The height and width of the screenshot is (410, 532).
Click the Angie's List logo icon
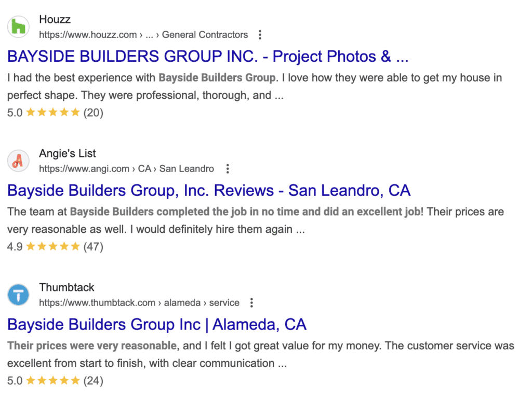(18, 161)
